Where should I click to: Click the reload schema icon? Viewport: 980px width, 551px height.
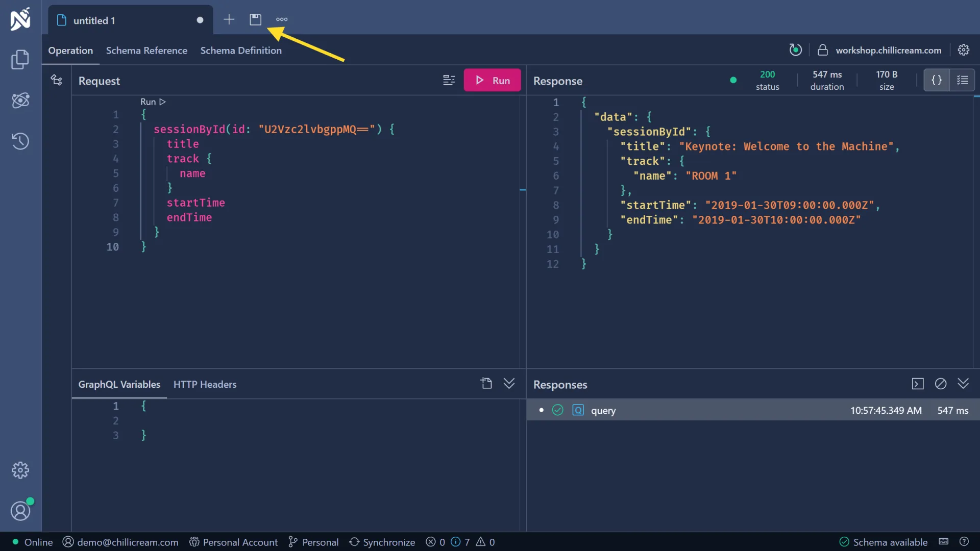point(795,50)
